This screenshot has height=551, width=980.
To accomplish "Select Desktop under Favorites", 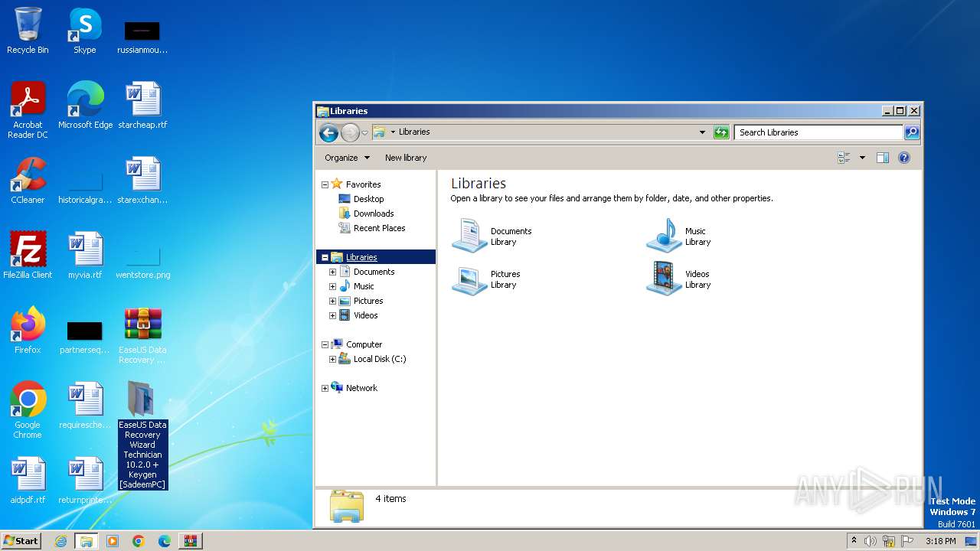I will click(x=368, y=199).
